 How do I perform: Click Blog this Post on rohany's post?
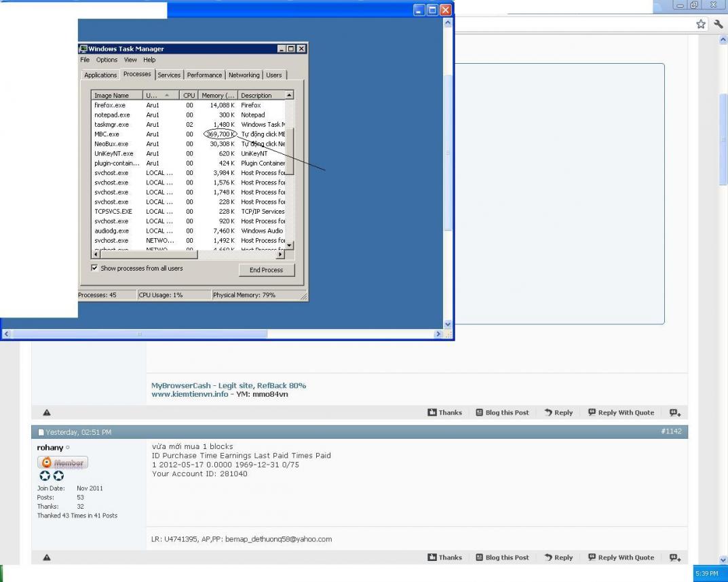click(502, 558)
